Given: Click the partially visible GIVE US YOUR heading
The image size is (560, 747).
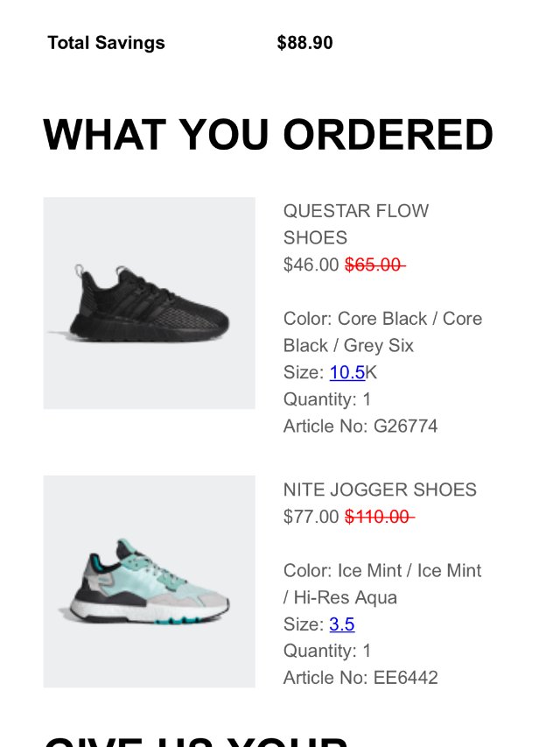Looking at the screenshot, I should click(196, 742).
